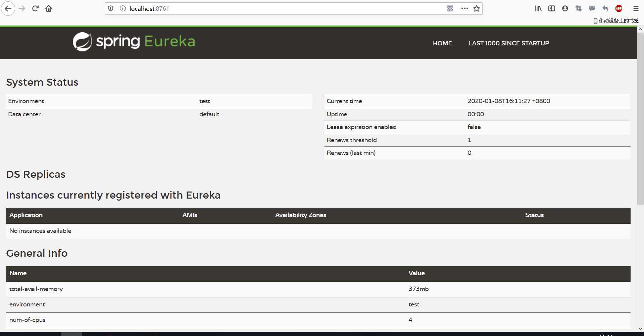The width and height of the screenshot is (644, 336).
Task: Select the uptime value 00:00
Action: 476,114
